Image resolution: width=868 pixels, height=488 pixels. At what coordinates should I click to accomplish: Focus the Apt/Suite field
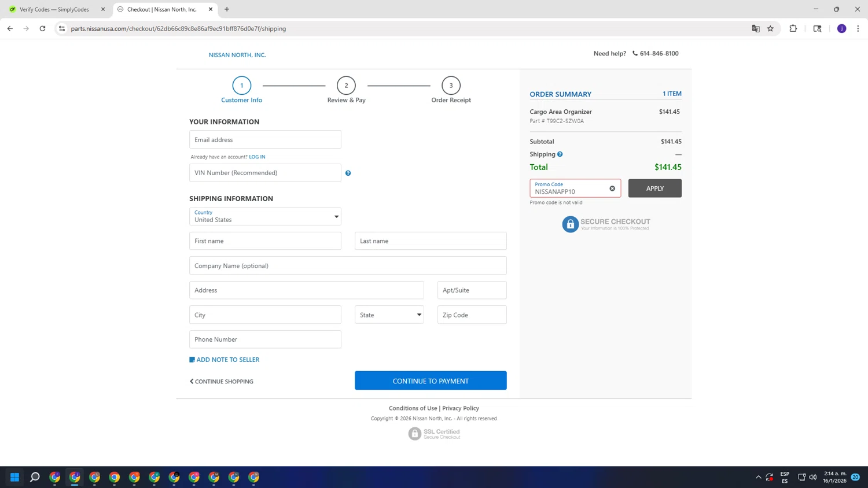[472, 290]
